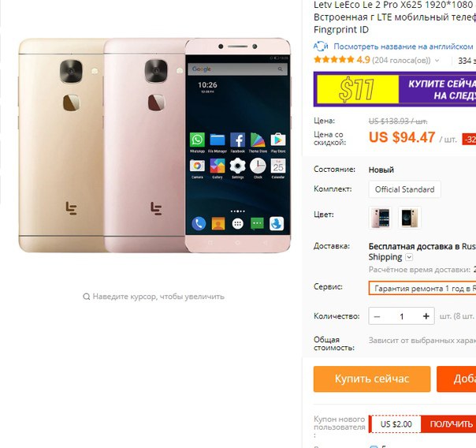This screenshot has width=476, height=448.
Task: Click the $11 promotional banner
Action: (x=395, y=89)
